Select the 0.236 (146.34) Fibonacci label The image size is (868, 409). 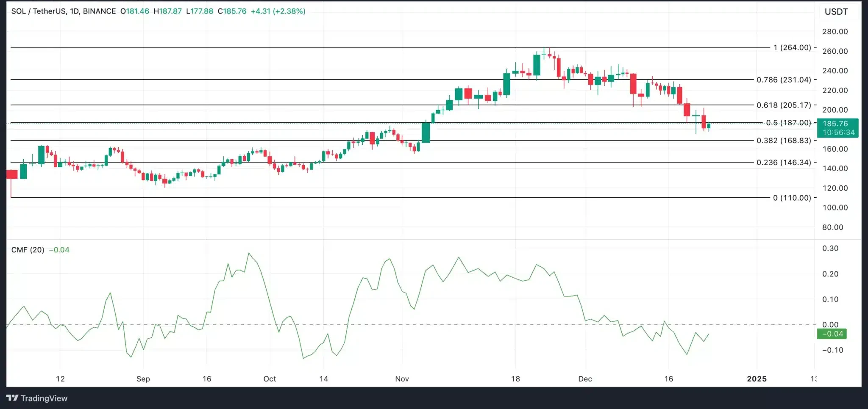[784, 163]
